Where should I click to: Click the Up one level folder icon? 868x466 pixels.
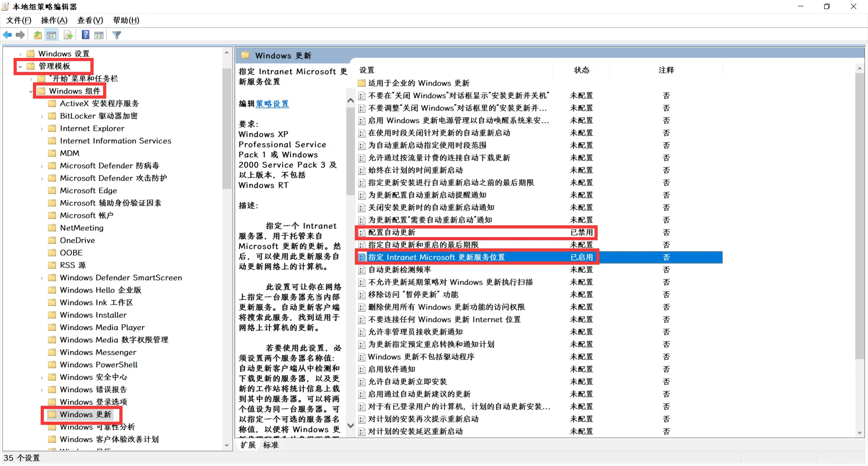38,35
